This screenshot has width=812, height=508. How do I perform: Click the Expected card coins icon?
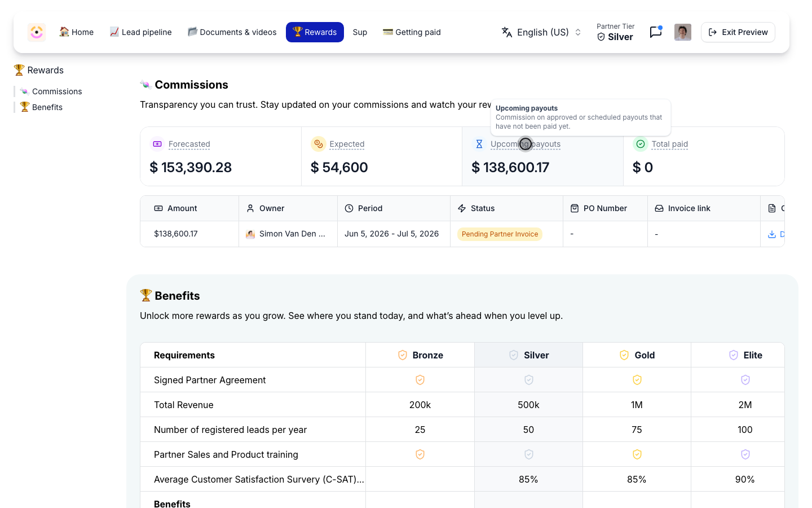click(319, 144)
